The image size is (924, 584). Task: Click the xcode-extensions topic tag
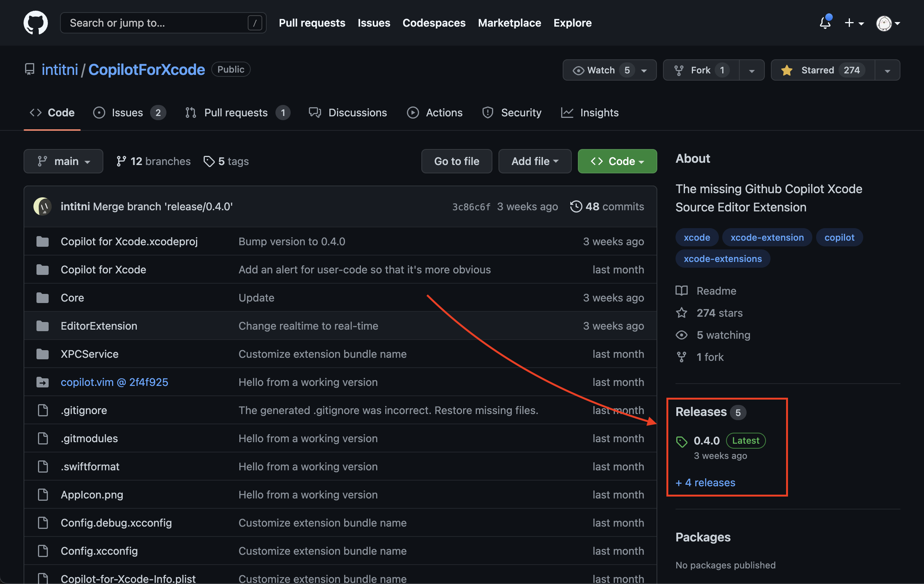tap(723, 259)
